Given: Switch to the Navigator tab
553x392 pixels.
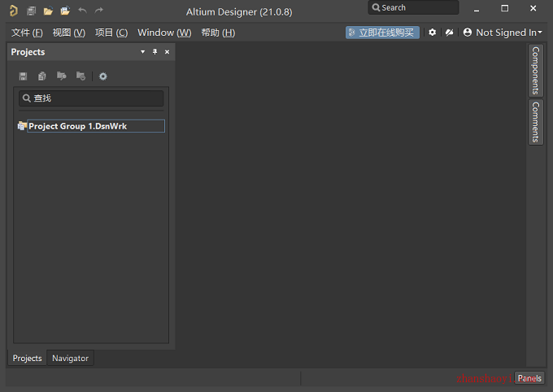Looking at the screenshot, I should click(70, 358).
